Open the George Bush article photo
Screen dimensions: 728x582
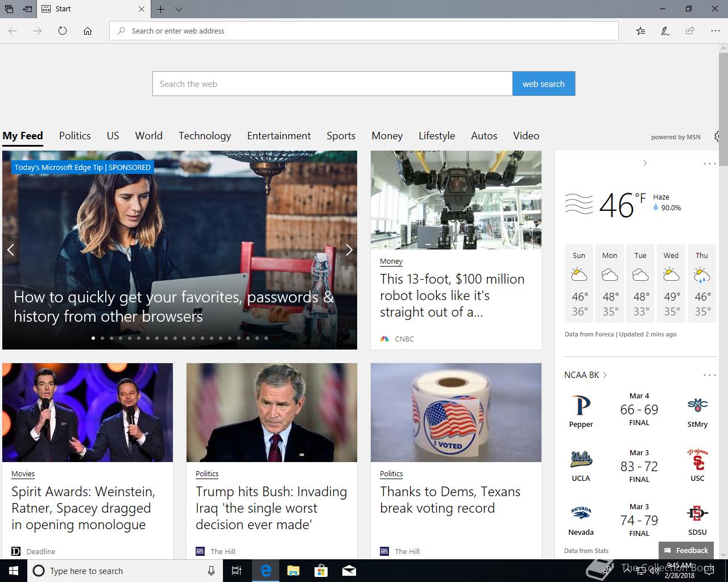[x=272, y=413]
